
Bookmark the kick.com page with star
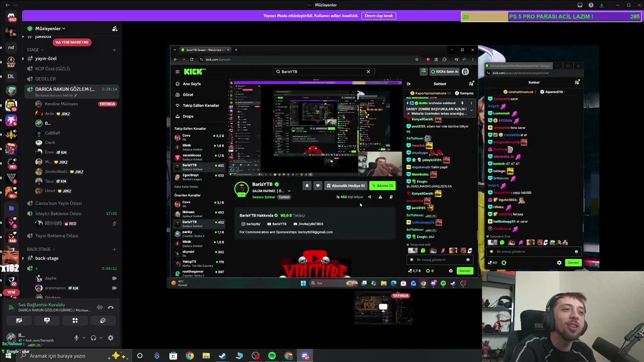[x=417, y=59]
